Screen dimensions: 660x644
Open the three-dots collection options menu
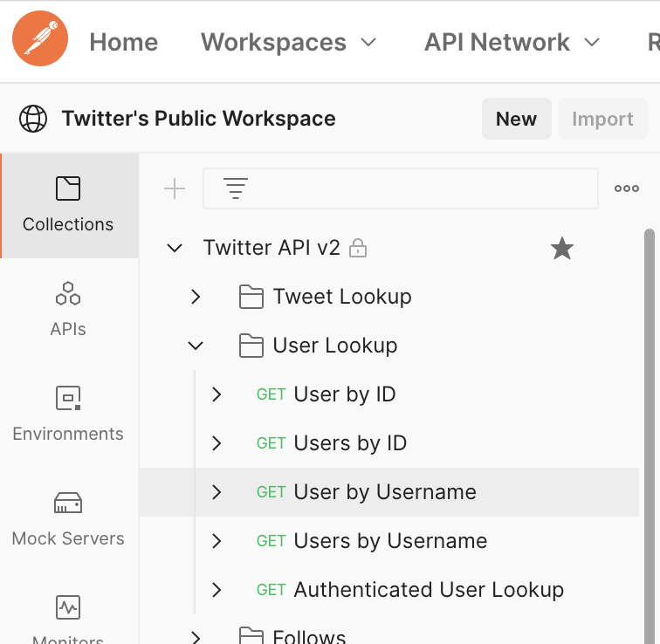(626, 188)
